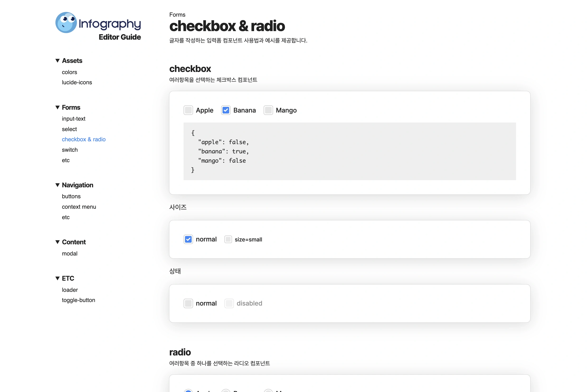This screenshot has width=588, height=392.
Task: Click the Forms breadcrumb above the title
Action: click(177, 15)
